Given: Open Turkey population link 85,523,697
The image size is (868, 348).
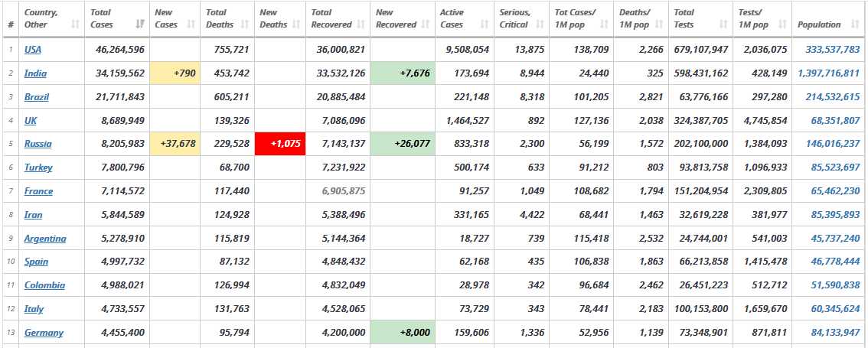Looking at the screenshot, I should [836, 167].
